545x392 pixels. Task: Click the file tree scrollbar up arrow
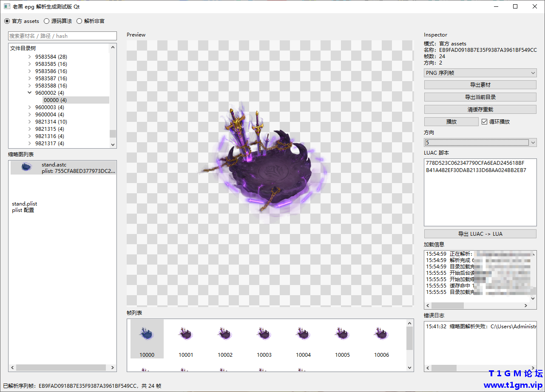[113, 48]
